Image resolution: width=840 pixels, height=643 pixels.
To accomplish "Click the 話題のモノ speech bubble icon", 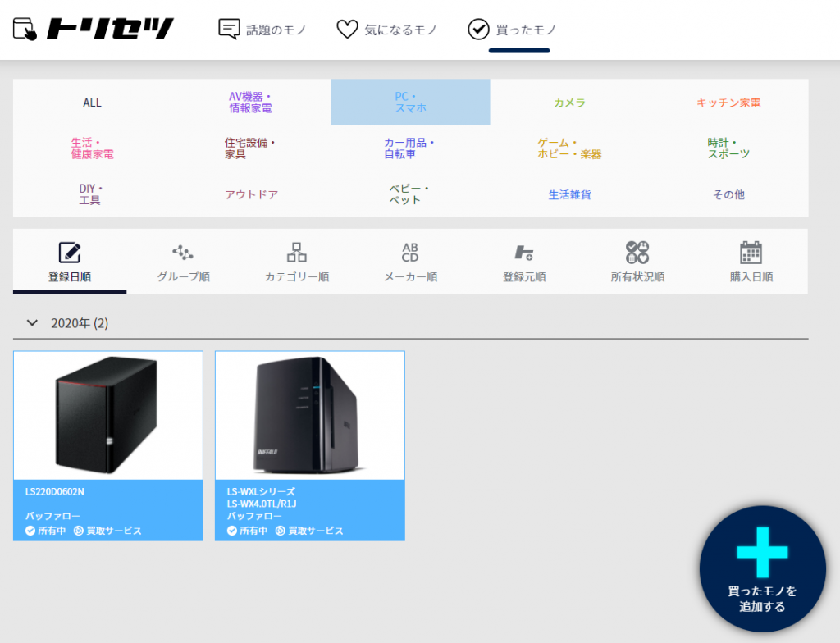I will click(230, 29).
